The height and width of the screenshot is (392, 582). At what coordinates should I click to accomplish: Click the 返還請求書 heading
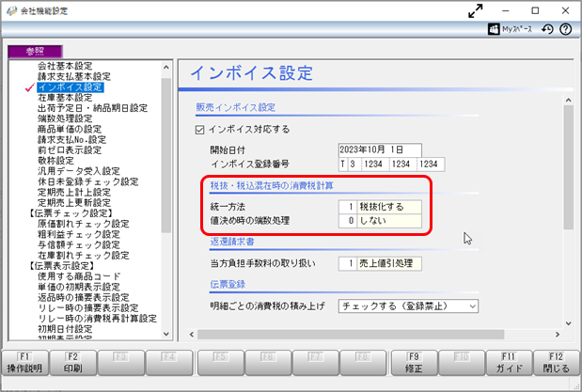click(232, 242)
